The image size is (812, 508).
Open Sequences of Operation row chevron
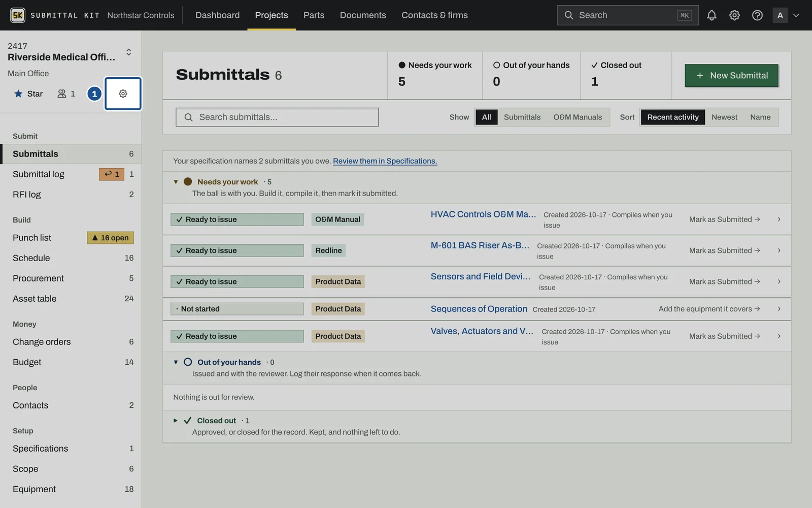(779, 309)
